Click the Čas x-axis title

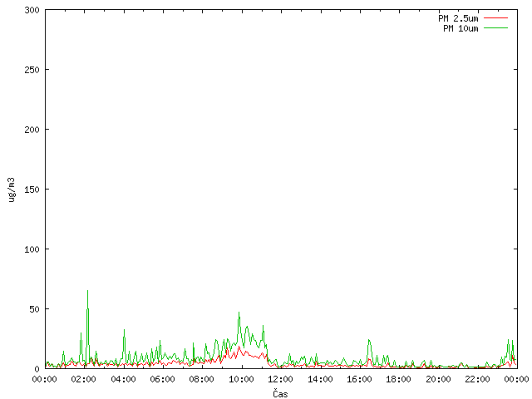tap(280, 393)
